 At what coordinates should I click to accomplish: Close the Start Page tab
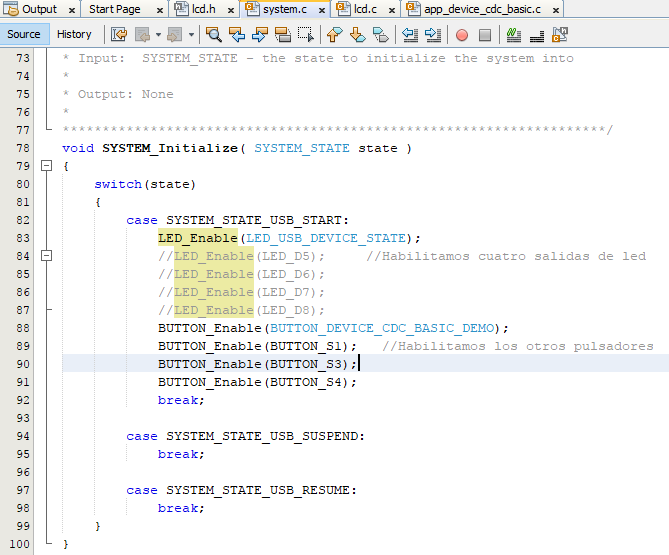[160, 10]
